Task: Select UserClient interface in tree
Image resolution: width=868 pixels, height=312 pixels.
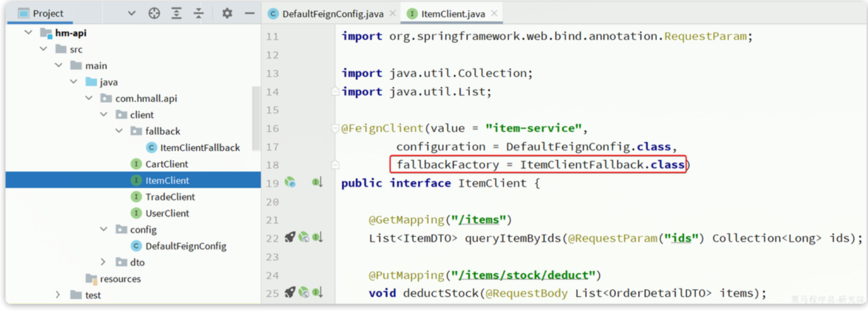Action: click(167, 213)
